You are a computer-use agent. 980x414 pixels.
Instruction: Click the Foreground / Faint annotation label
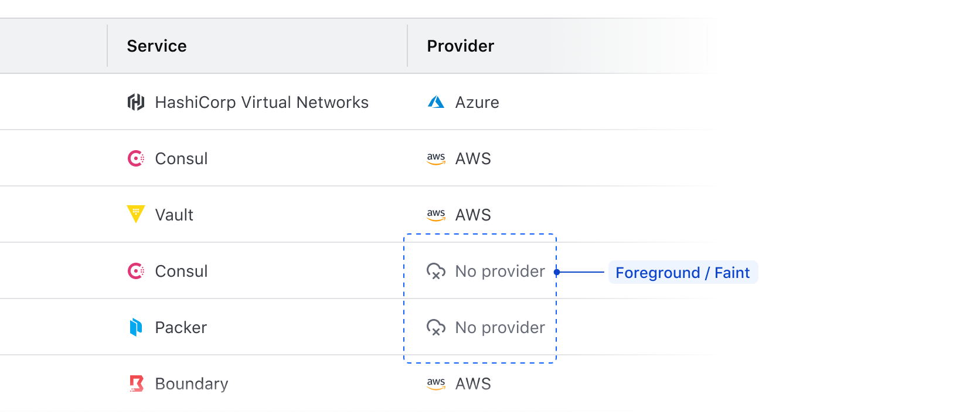tap(683, 273)
